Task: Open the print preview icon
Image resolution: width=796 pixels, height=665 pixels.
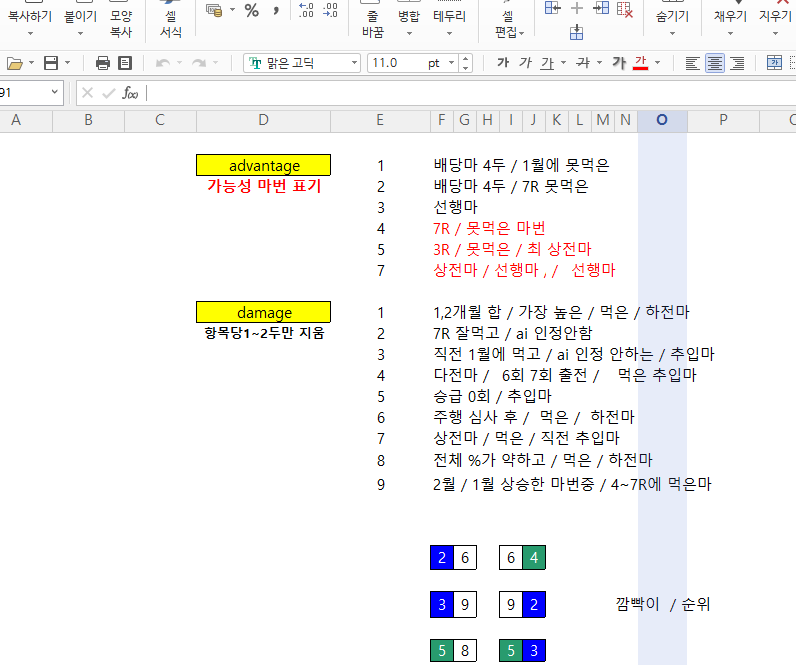Action: point(125,63)
